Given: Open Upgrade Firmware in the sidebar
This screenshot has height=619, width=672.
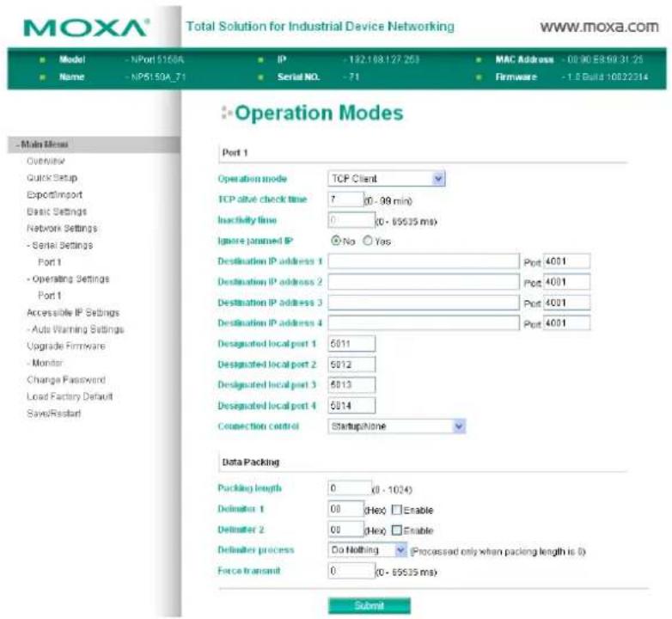Looking at the screenshot, I should tap(66, 346).
